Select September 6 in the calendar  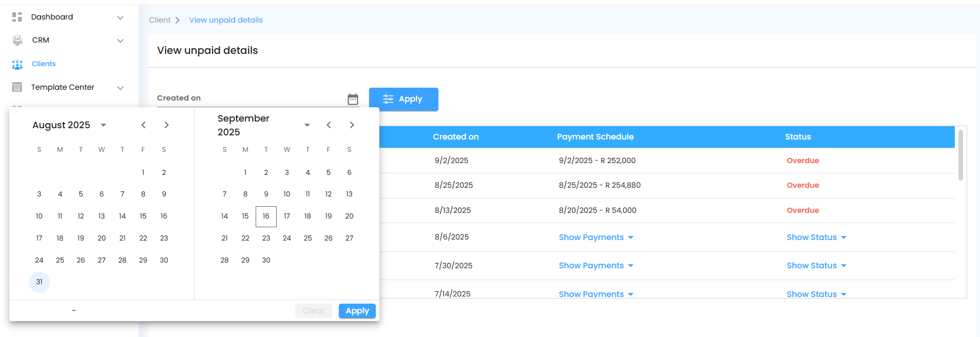[349, 172]
